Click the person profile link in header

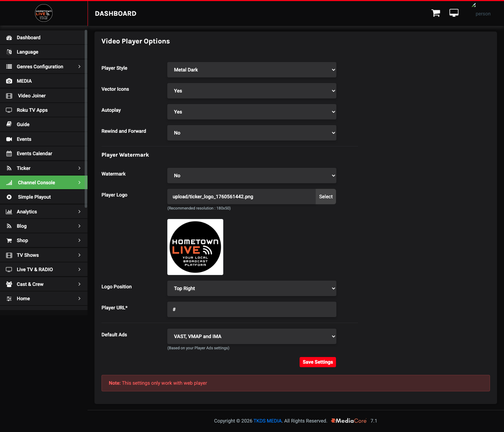tap(483, 14)
